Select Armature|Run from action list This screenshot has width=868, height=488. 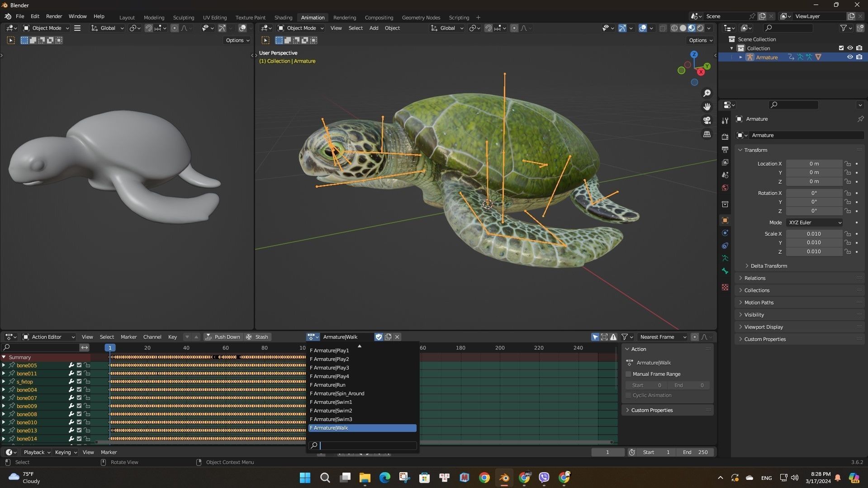362,385
